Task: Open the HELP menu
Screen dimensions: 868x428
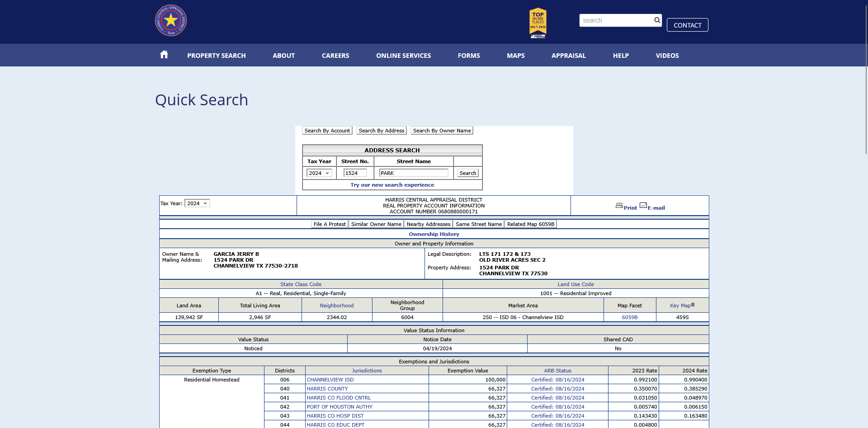Action: [x=621, y=56]
